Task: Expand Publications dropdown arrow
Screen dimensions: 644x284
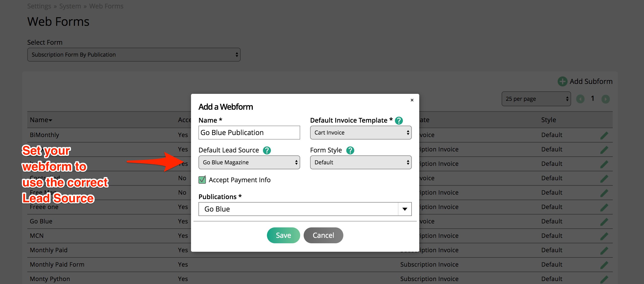Action: [x=405, y=209]
